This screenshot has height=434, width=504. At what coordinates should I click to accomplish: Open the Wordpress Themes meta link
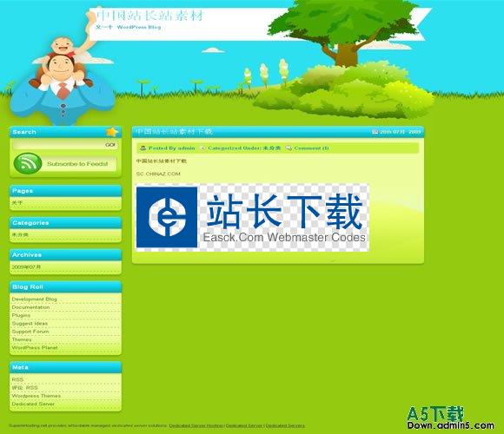click(36, 396)
